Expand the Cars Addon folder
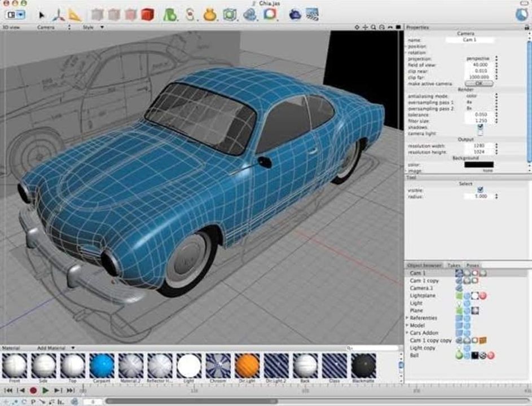532x406 pixels. [407, 333]
